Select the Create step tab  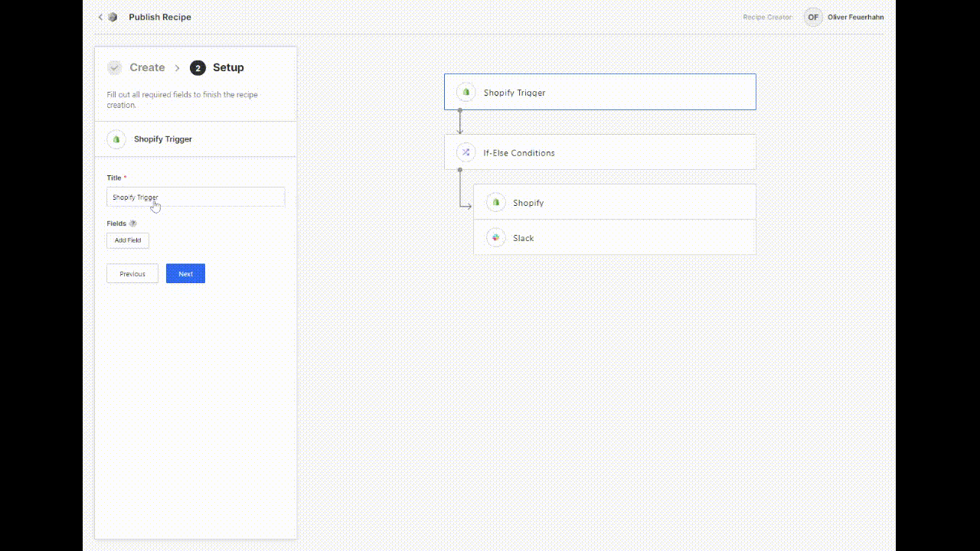click(x=136, y=68)
